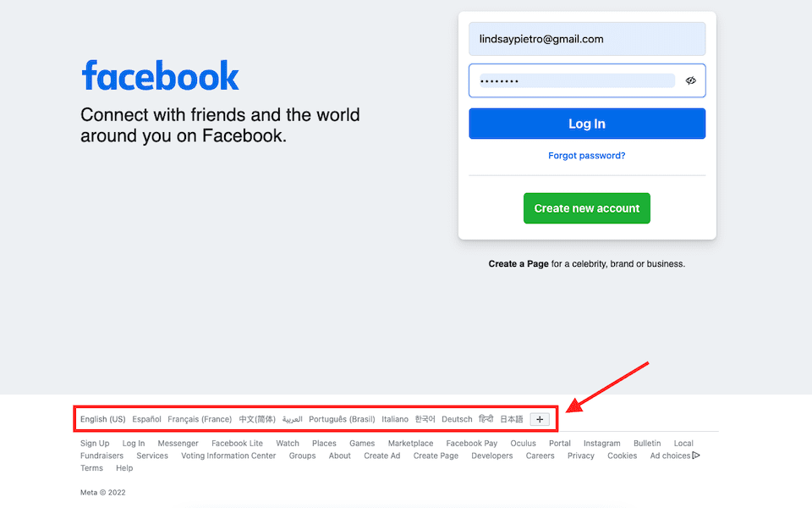
Task: Click the password input field
Action: tap(575, 80)
